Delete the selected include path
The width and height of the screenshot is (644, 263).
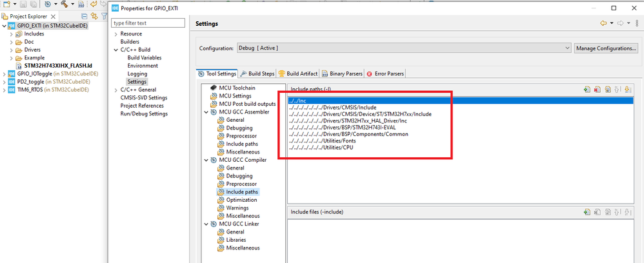(597, 89)
